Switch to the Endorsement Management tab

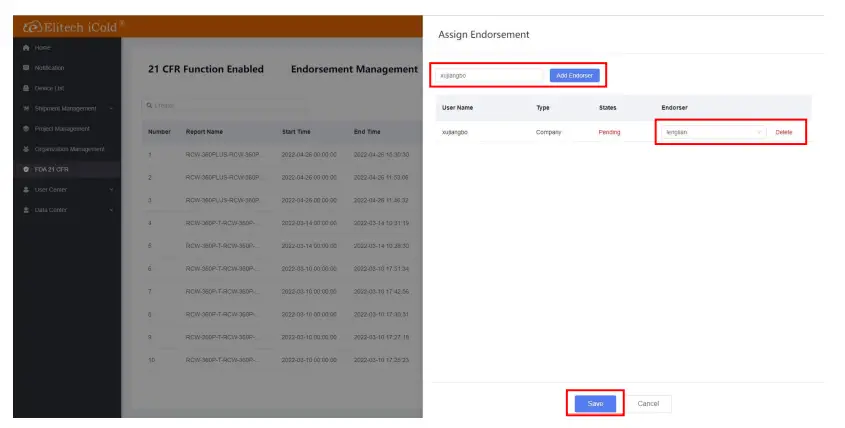click(x=354, y=69)
